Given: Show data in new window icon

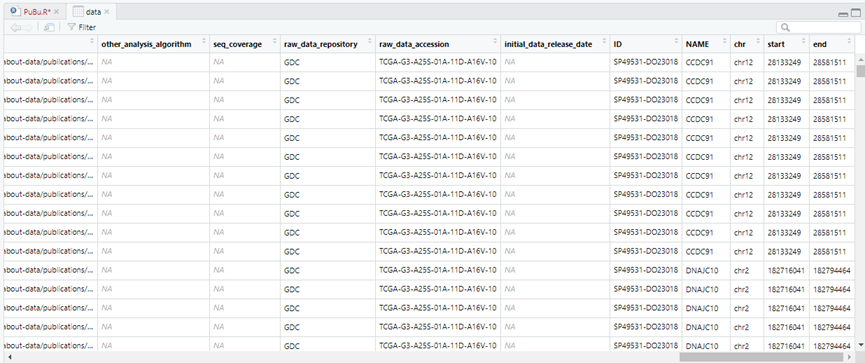Looking at the screenshot, I should (x=49, y=27).
